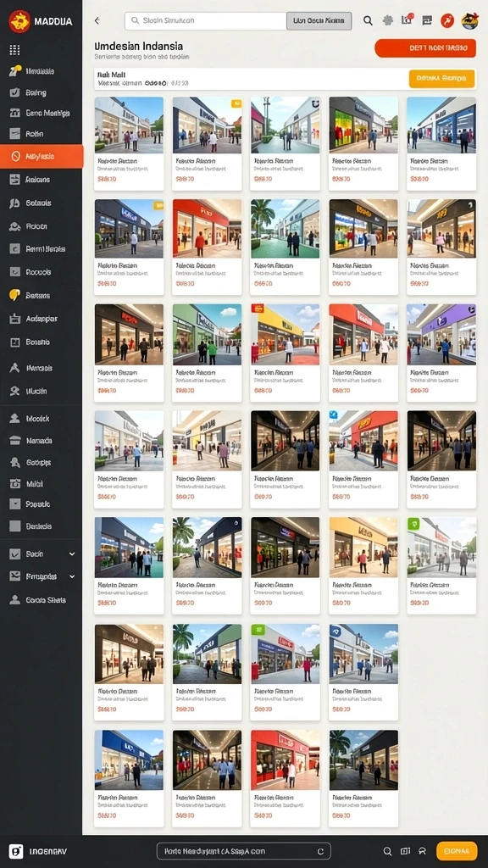Open the grid apps icon in sidebar

tap(15, 50)
